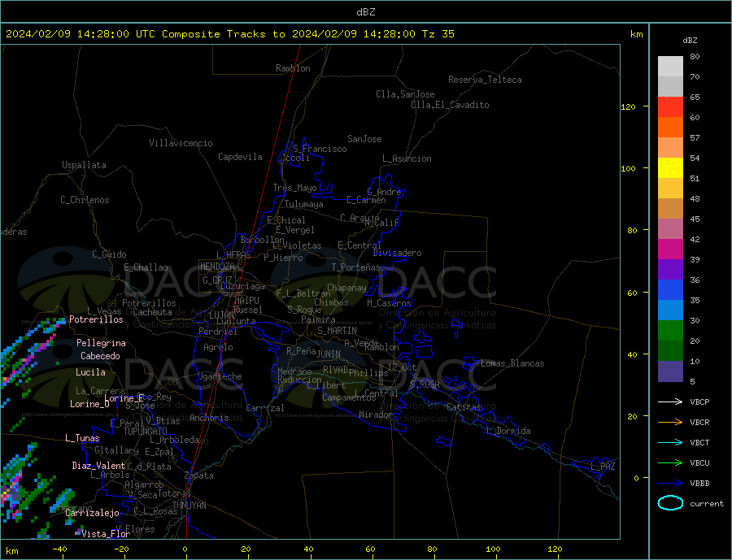Click the L_Tunas map label
Viewport: 732px width, 560px height.
[x=82, y=438]
